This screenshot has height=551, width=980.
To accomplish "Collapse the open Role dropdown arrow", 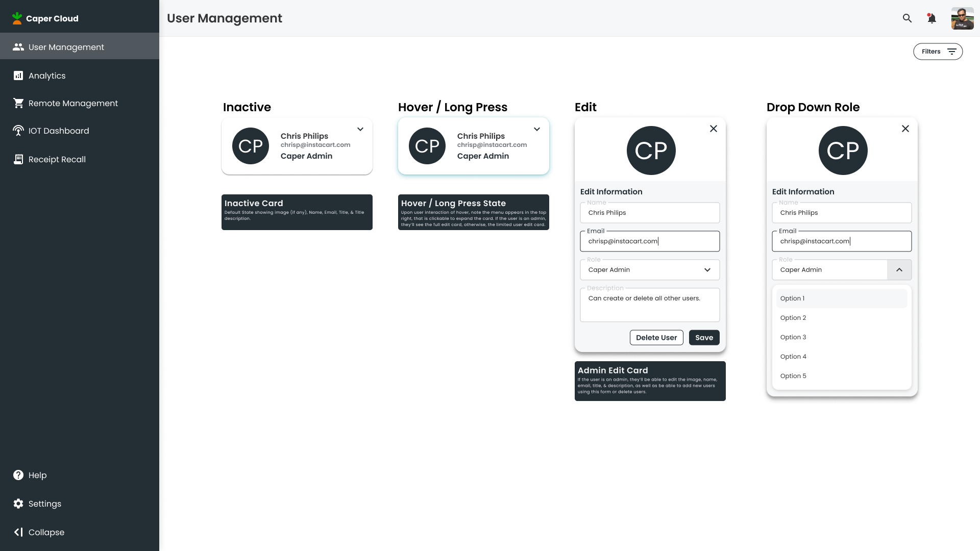I will 899,270.
